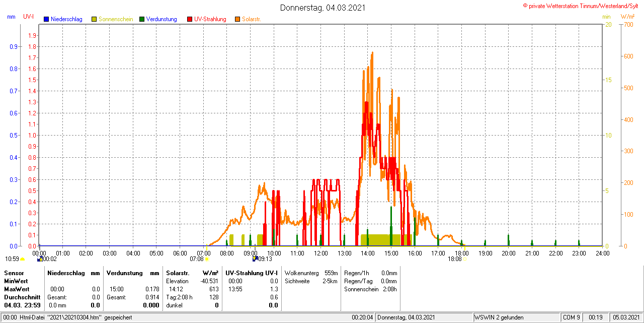Click the Elevation value -40.531

(x=209, y=281)
